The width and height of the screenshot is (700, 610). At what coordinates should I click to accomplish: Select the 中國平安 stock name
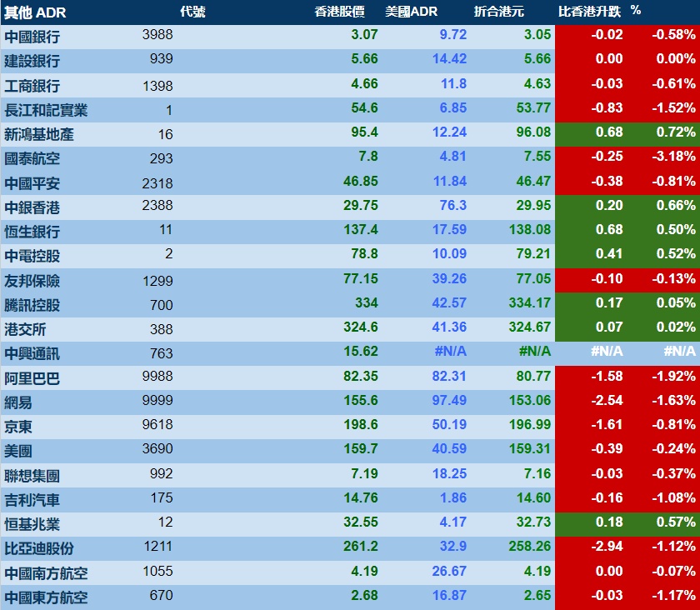(32, 183)
